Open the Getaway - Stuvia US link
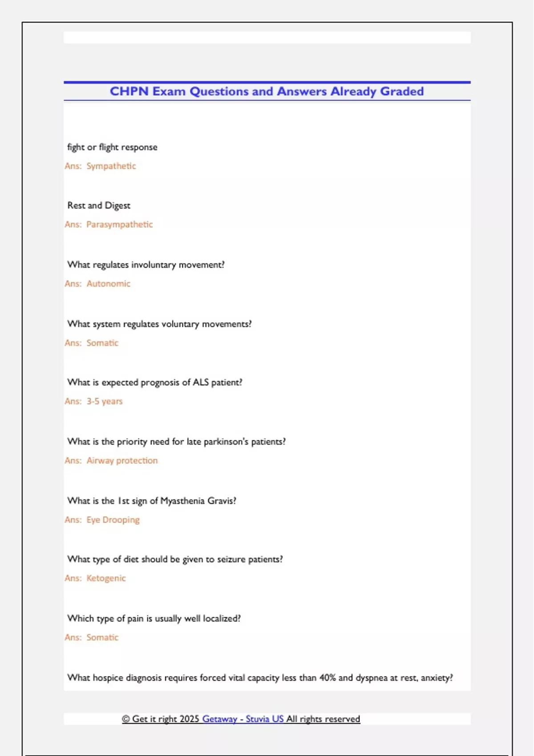The width and height of the screenshot is (534, 756). click(243, 719)
